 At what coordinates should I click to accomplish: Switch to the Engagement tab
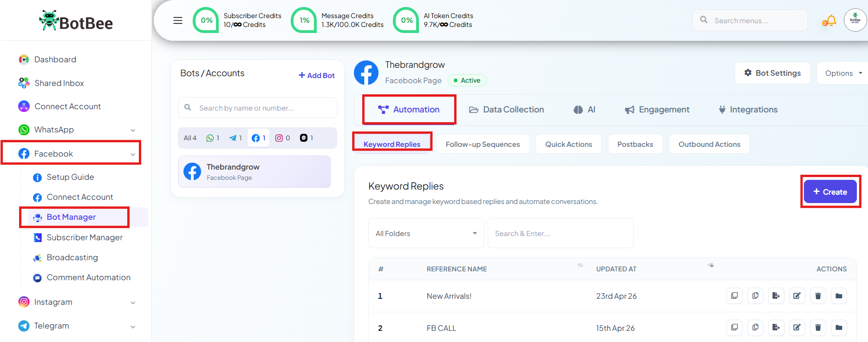(657, 110)
